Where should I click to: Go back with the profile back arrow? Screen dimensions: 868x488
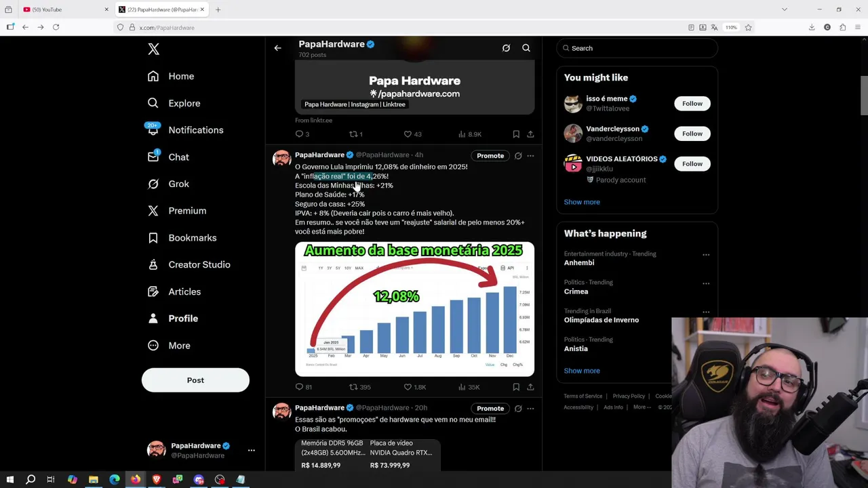(277, 48)
